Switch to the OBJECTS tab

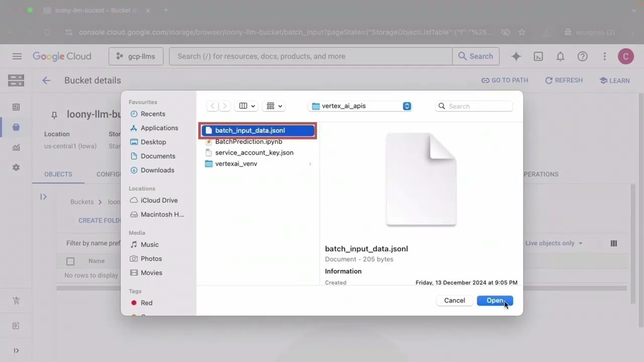58,174
